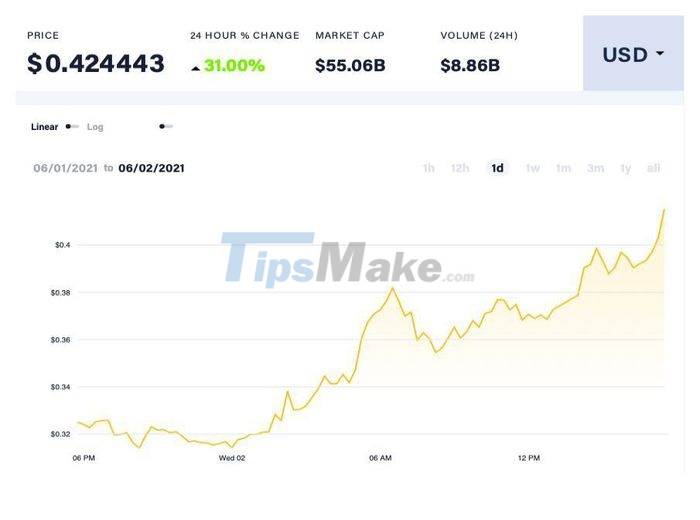The height and width of the screenshot is (520, 700).
Task: Select the 1d time range
Action: (x=497, y=168)
